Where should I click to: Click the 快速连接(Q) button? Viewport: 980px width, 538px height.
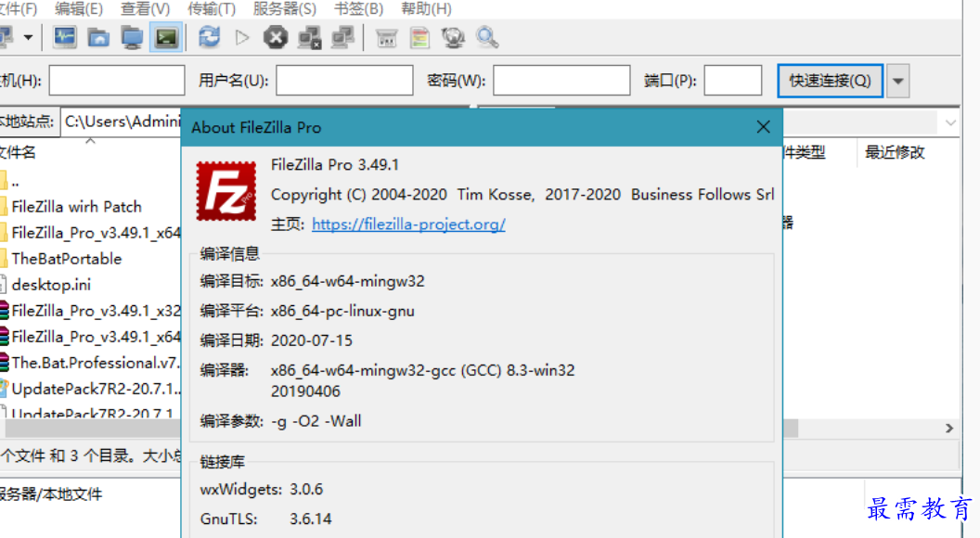tap(830, 81)
